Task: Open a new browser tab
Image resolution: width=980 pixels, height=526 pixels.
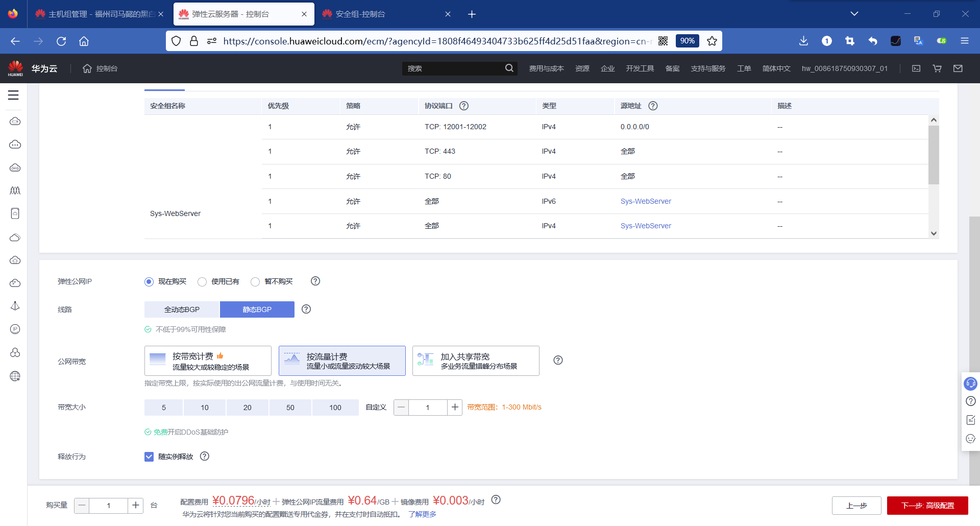Action: 472,14
